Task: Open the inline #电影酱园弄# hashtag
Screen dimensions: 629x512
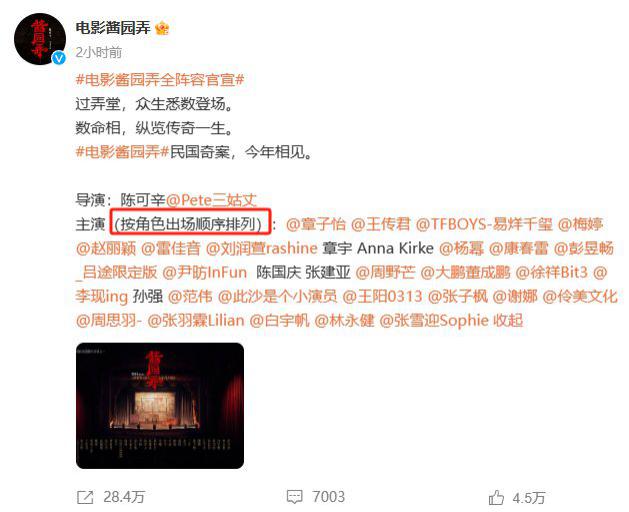Action: click(x=122, y=152)
